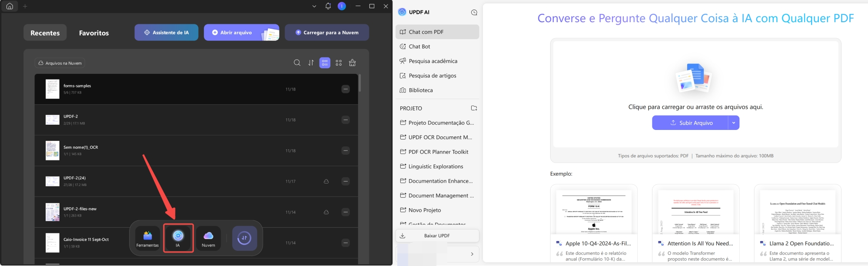Open the sort order icon

click(311, 63)
